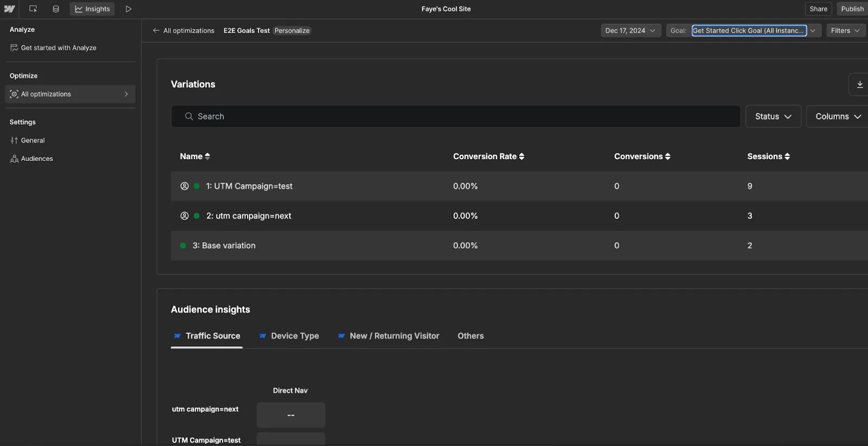Expand All optimizations sidebar item

[x=71, y=94]
